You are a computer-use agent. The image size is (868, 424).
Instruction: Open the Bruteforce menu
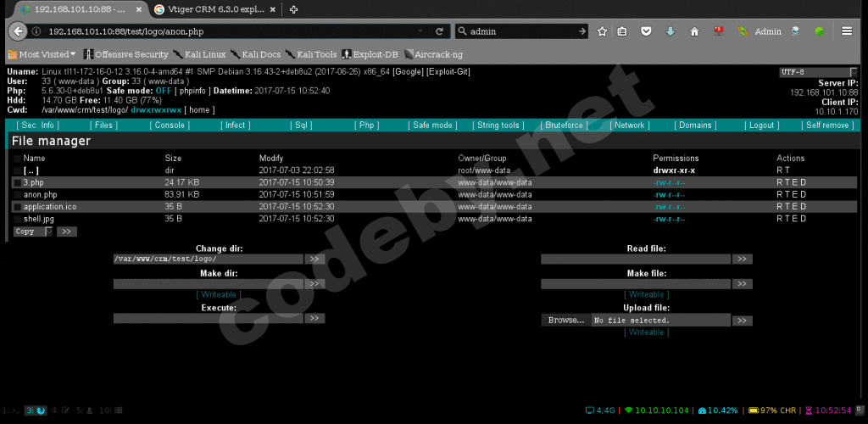(564, 126)
